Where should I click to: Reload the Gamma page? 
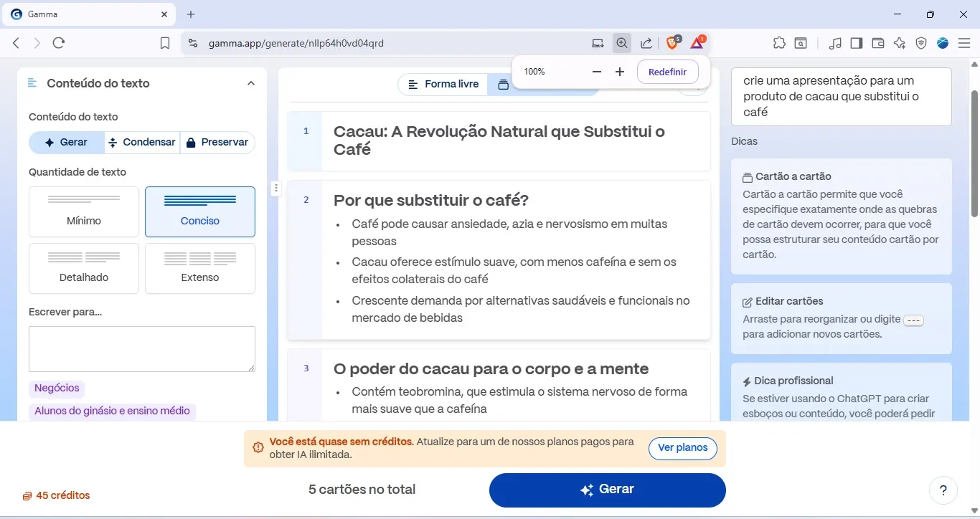[59, 43]
